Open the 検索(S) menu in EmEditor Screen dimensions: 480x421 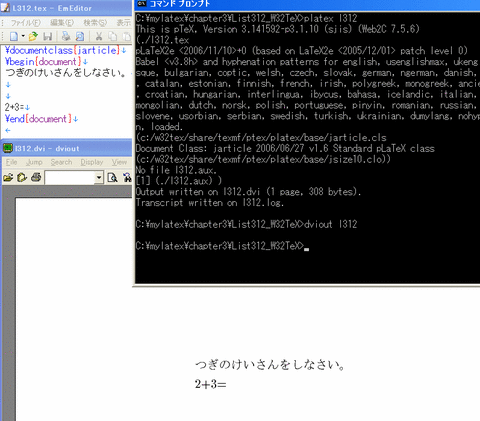(95, 22)
